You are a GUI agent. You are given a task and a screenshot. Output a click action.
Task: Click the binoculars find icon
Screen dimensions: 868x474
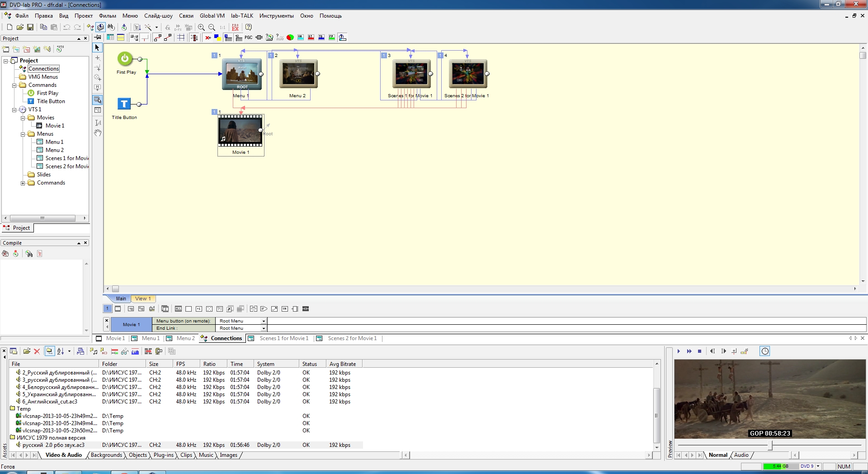(111, 27)
